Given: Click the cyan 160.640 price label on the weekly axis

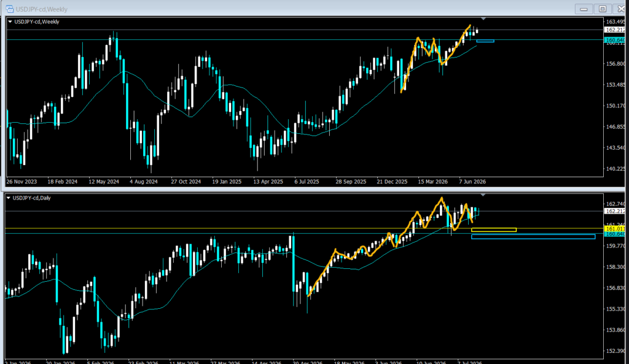Looking at the screenshot, I should (x=614, y=40).
